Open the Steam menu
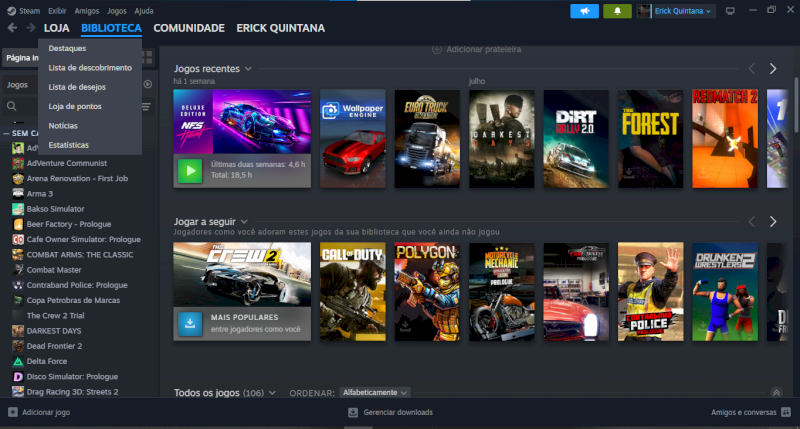The image size is (800, 429). [29, 11]
